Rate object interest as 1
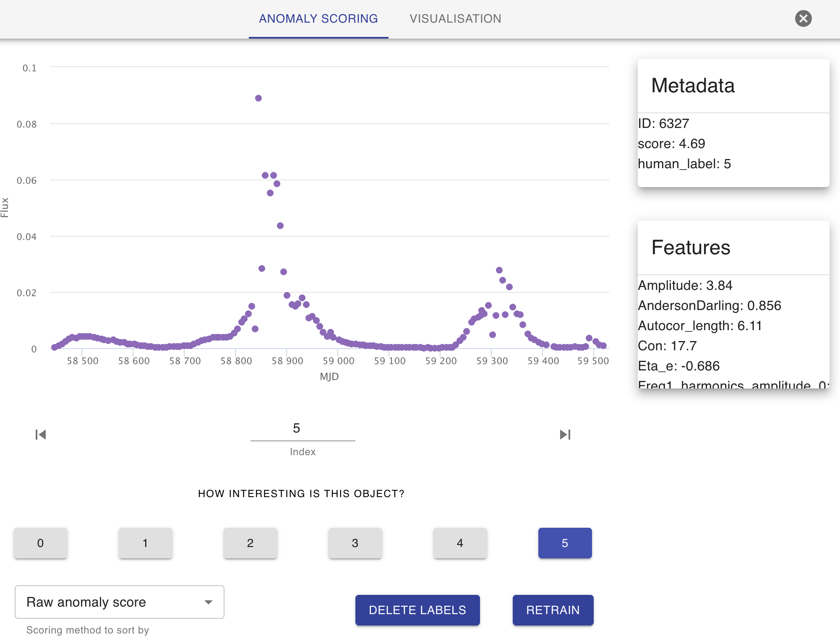This screenshot has height=641, width=840. pyautogui.click(x=145, y=543)
